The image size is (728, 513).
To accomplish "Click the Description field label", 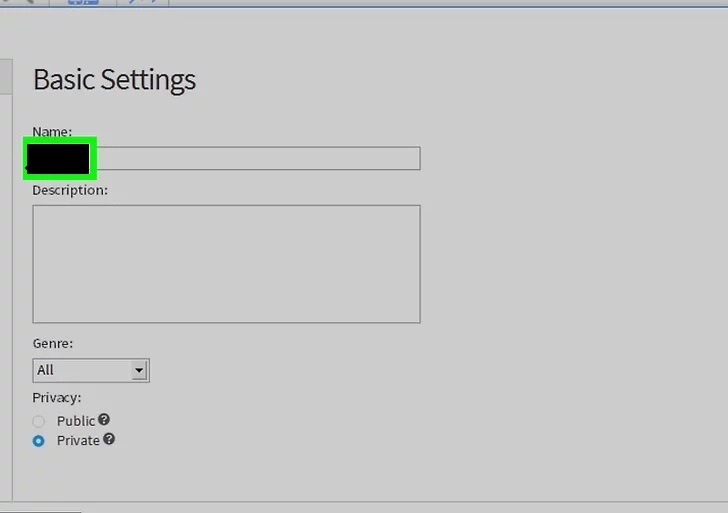I will (x=70, y=190).
